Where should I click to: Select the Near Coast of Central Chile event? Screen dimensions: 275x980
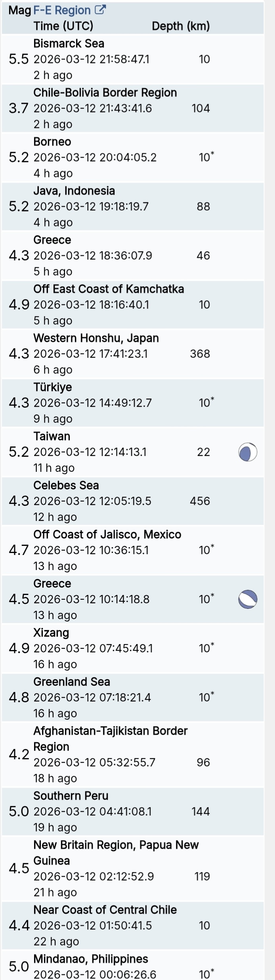pyautogui.click(x=105, y=910)
